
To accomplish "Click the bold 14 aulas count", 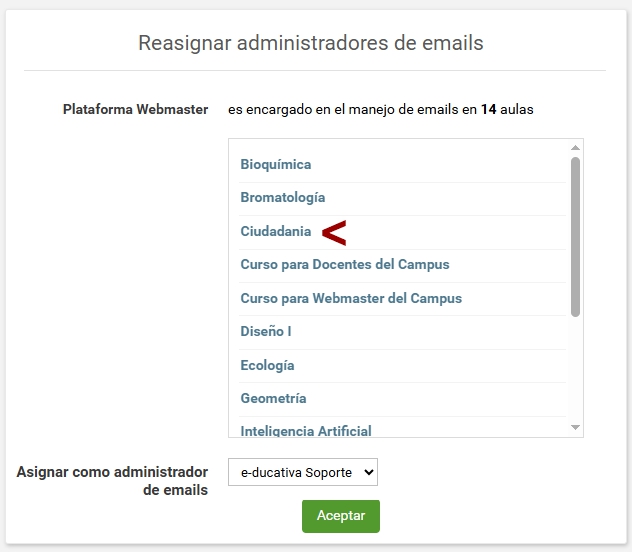I will click(x=507, y=109).
